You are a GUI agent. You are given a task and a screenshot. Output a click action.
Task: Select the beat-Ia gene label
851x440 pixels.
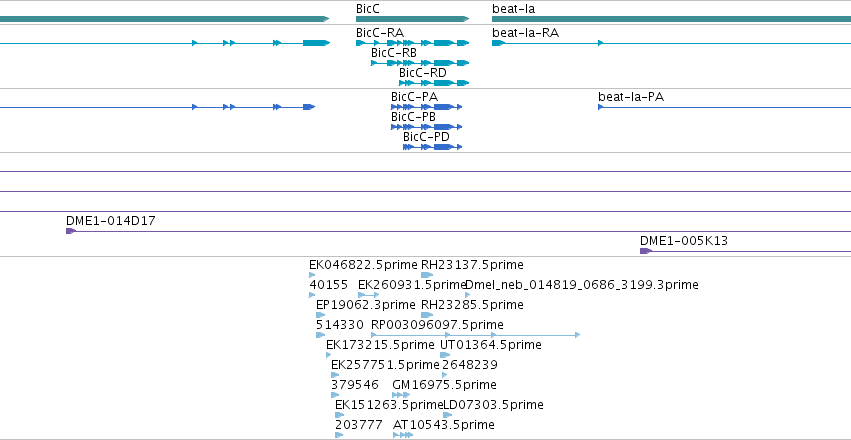point(513,9)
